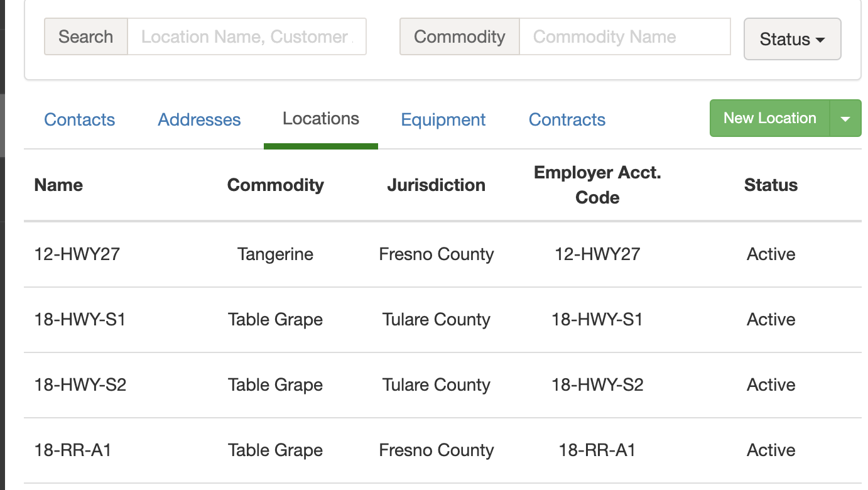Image resolution: width=868 pixels, height=490 pixels.
Task: Click the Employer Acct. Code column header
Action: [x=597, y=185]
